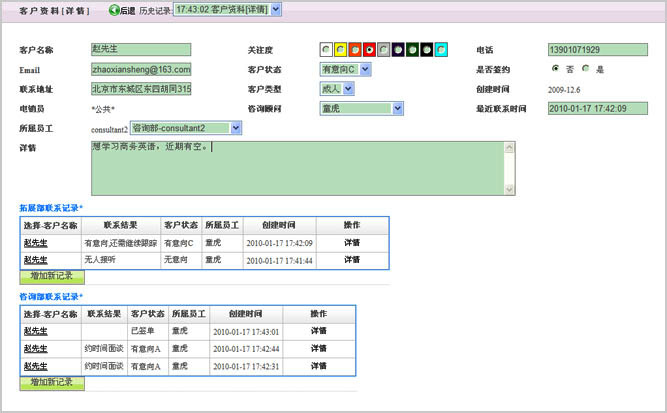
Task: Expand the 客户状态 dropdown showing 有意向C
Action: 345,70
